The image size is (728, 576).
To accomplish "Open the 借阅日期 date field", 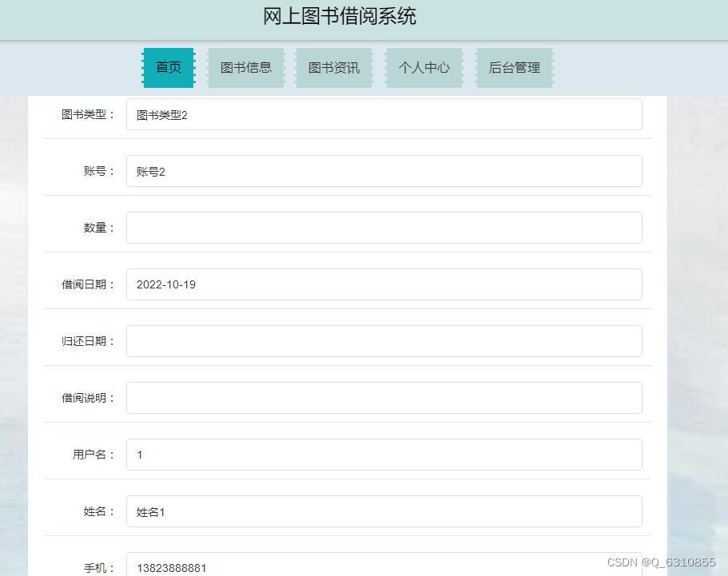I will point(384,284).
